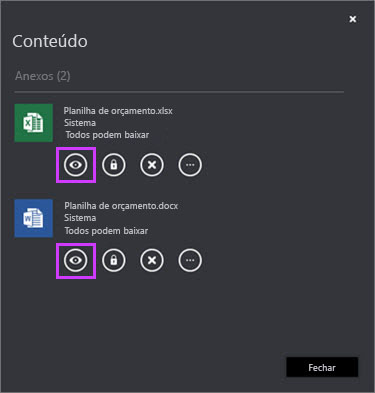Preview Planilha de orçamento.xlsx with the eye icon
This screenshot has width=375, height=393.
click(76, 165)
